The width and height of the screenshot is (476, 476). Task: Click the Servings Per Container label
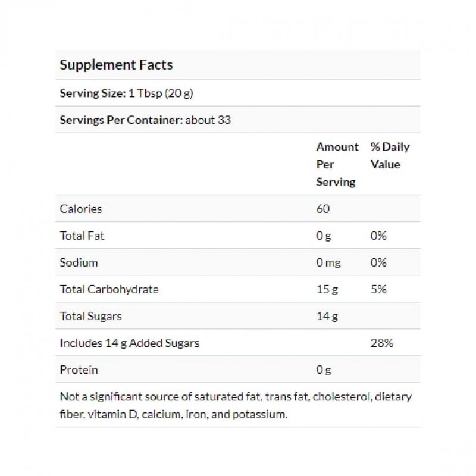click(121, 120)
